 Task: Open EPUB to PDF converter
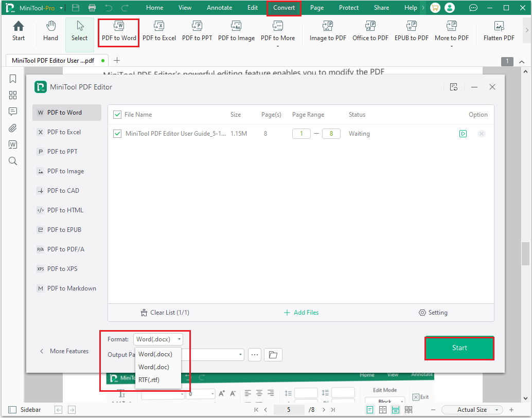411,31
